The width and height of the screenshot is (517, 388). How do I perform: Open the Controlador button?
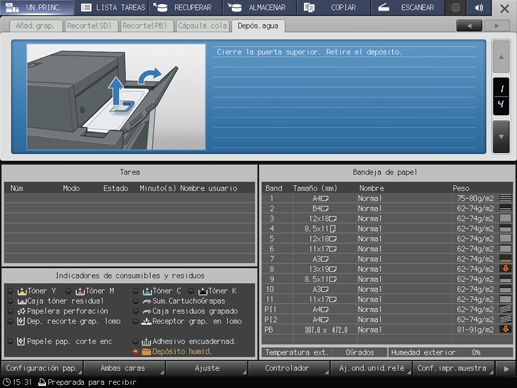pos(288,368)
